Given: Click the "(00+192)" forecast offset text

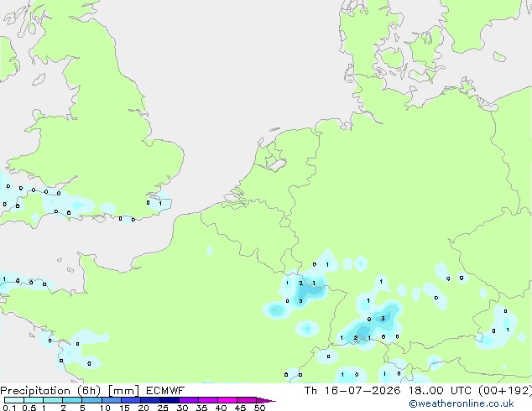Looking at the screenshot, I should pyautogui.click(x=505, y=391).
